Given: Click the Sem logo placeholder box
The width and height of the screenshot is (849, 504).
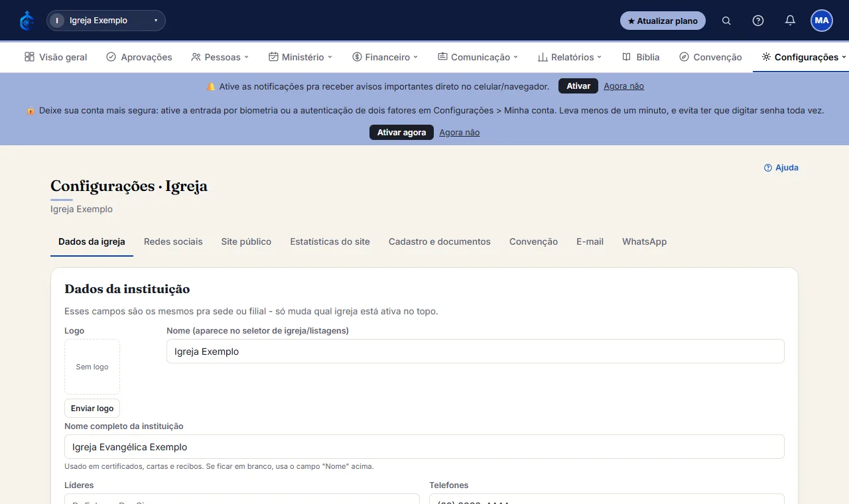Looking at the screenshot, I should [x=92, y=367].
